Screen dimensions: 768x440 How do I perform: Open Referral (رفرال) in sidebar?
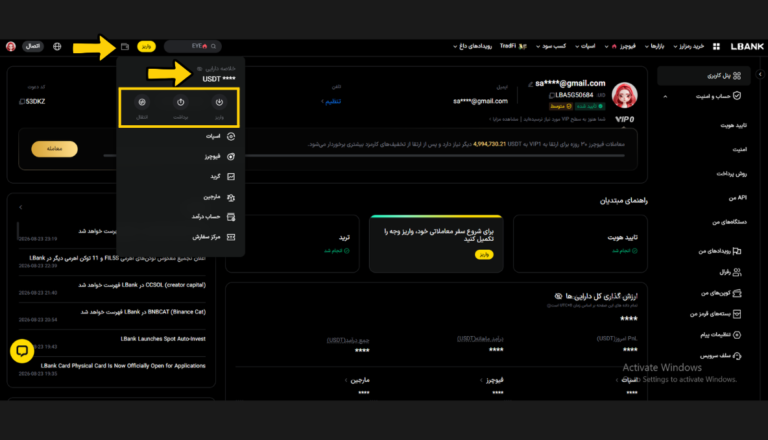730,272
